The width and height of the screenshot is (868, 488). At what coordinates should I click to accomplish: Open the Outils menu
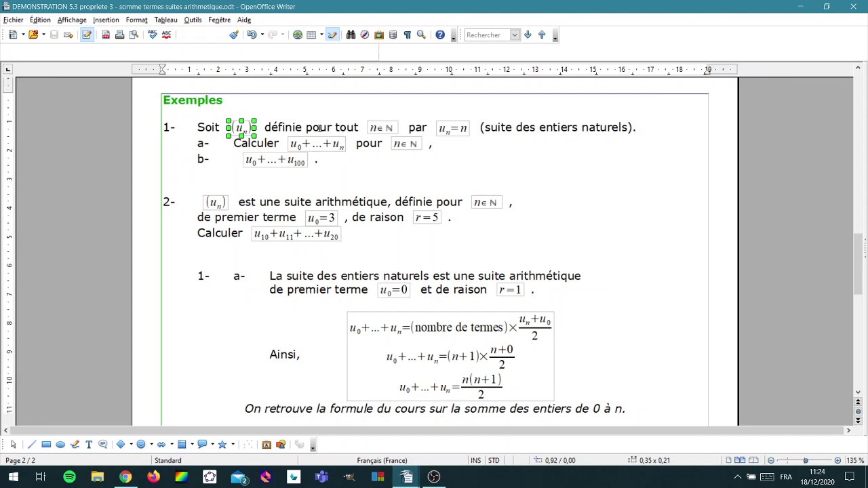193,20
